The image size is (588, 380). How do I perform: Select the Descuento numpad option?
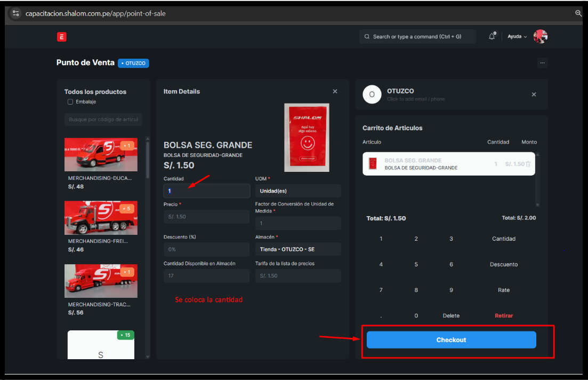pyautogui.click(x=503, y=265)
